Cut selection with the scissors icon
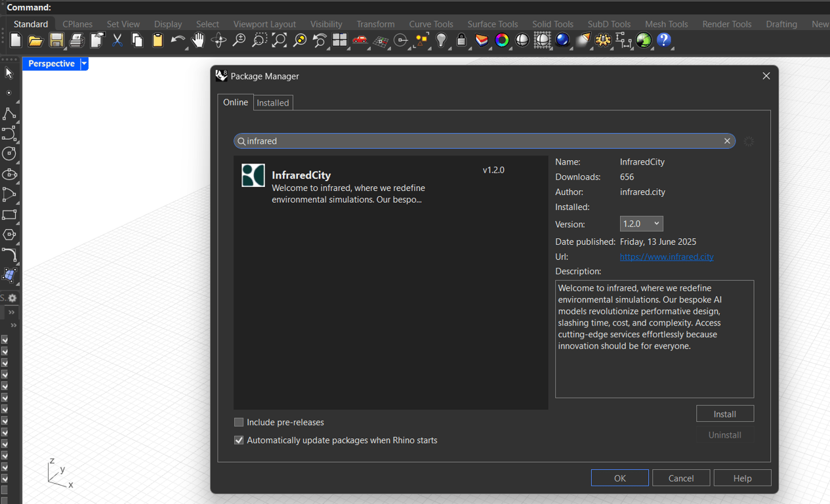The width and height of the screenshot is (830, 504). (117, 41)
